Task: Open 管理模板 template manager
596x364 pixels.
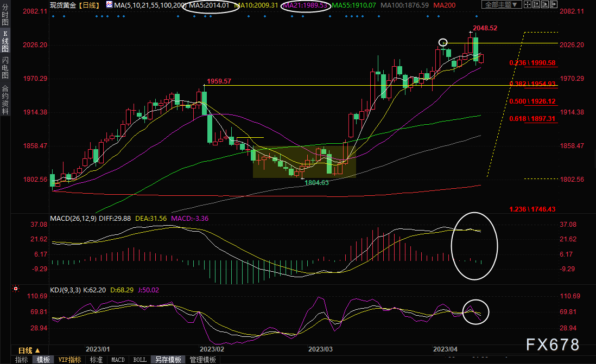Action: 202,360
